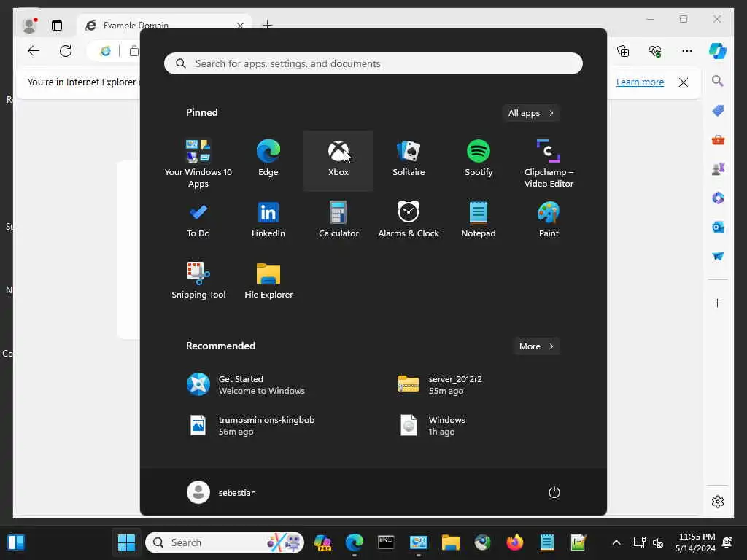Dismiss the Internet Explorer mode banner
The image size is (747, 560).
683,82
